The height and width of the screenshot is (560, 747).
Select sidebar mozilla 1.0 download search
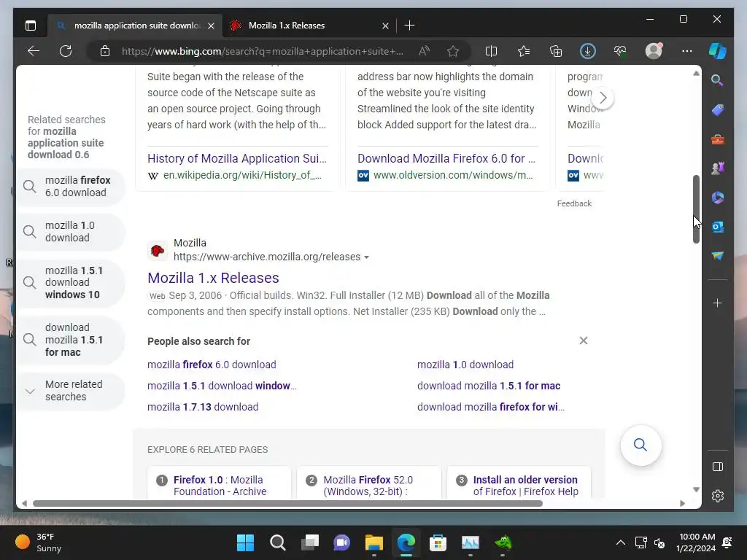click(71, 232)
